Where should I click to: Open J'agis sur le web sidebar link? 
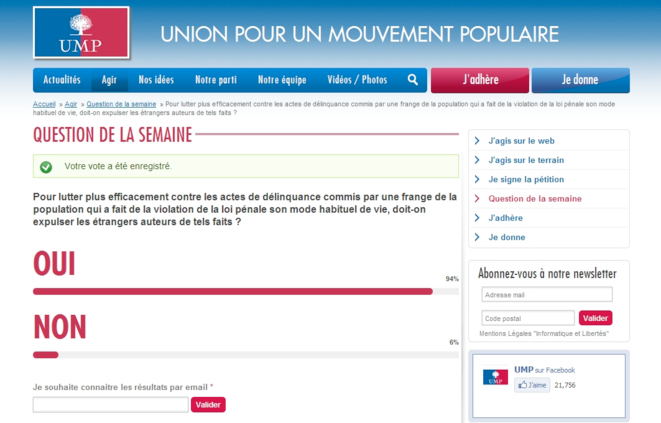pyautogui.click(x=521, y=141)
